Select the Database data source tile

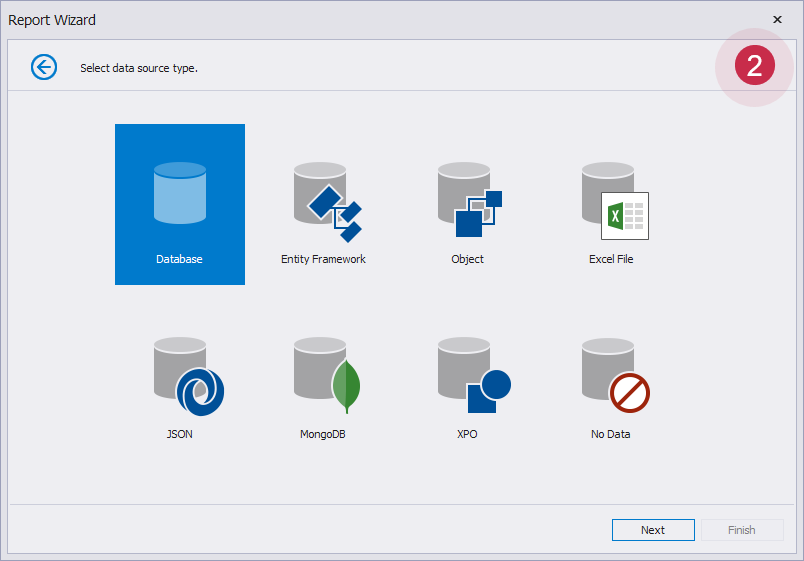(x=179, y=204)
